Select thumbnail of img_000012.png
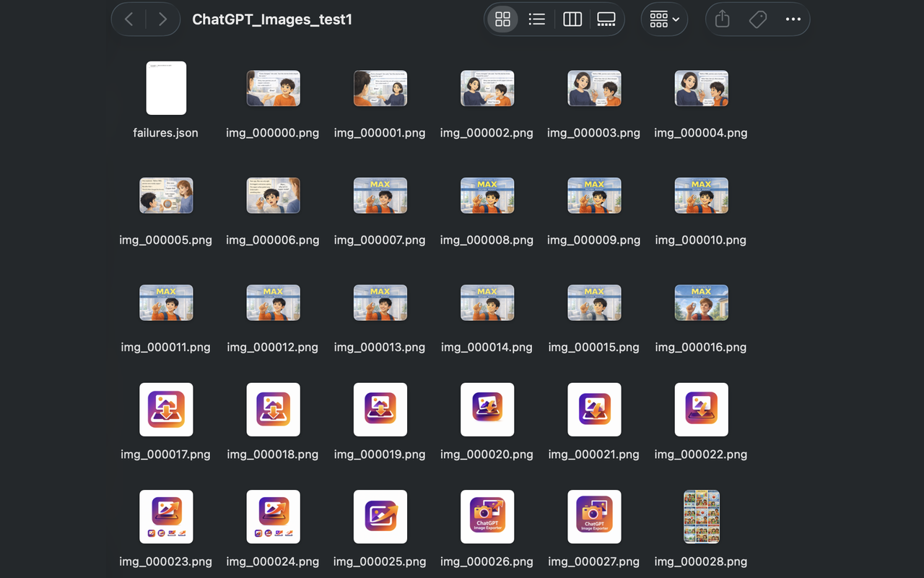This screenshot has height=578, width=924. click(x=273, y=303)
